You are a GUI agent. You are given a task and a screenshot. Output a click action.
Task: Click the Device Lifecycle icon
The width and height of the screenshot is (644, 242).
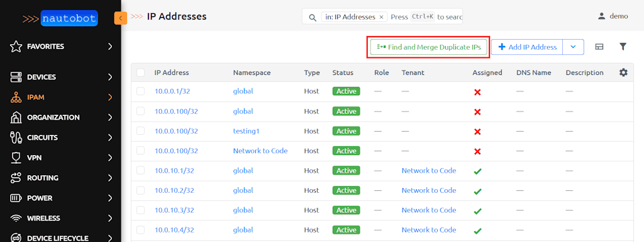coord(16,238)
